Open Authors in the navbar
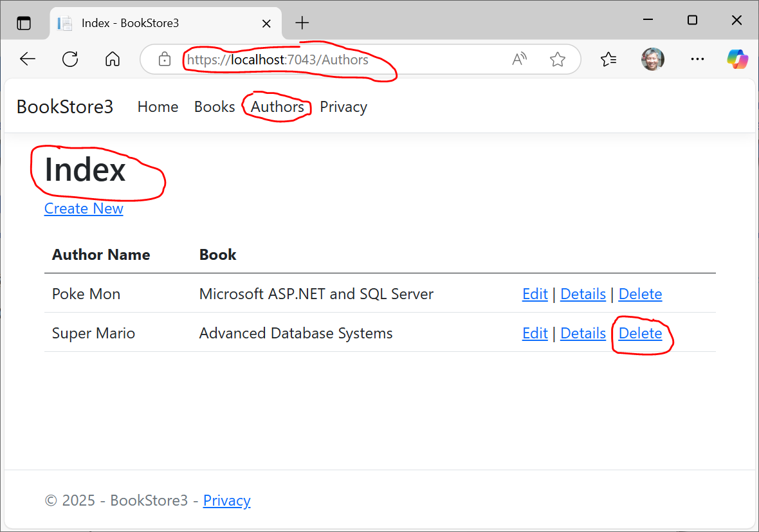This screenshot has width=759, height=532. point(277,107)
